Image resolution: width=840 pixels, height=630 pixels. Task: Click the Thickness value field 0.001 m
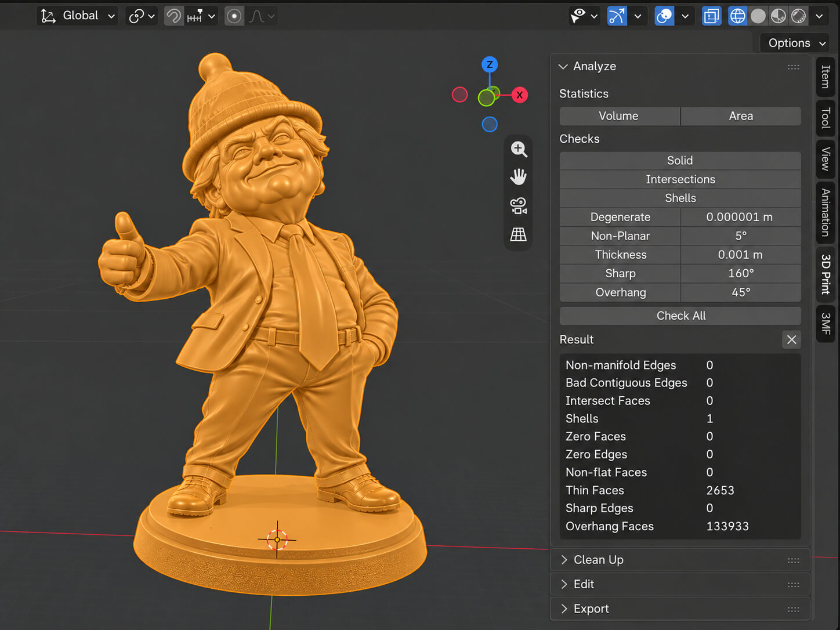pyautogui.click(x=741, y=255)
